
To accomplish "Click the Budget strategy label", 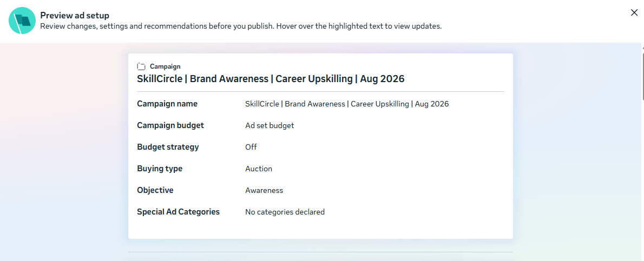I will pyautogui.click(x=168, y=147).
